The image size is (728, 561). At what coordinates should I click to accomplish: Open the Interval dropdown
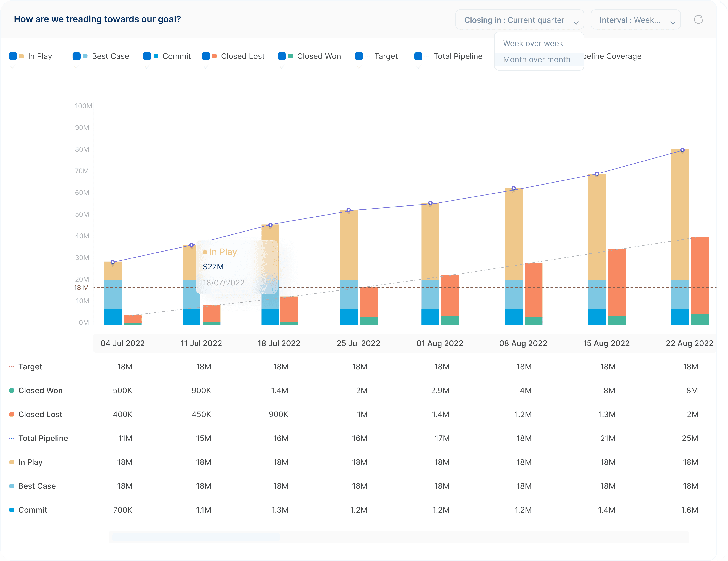[635, 20]
